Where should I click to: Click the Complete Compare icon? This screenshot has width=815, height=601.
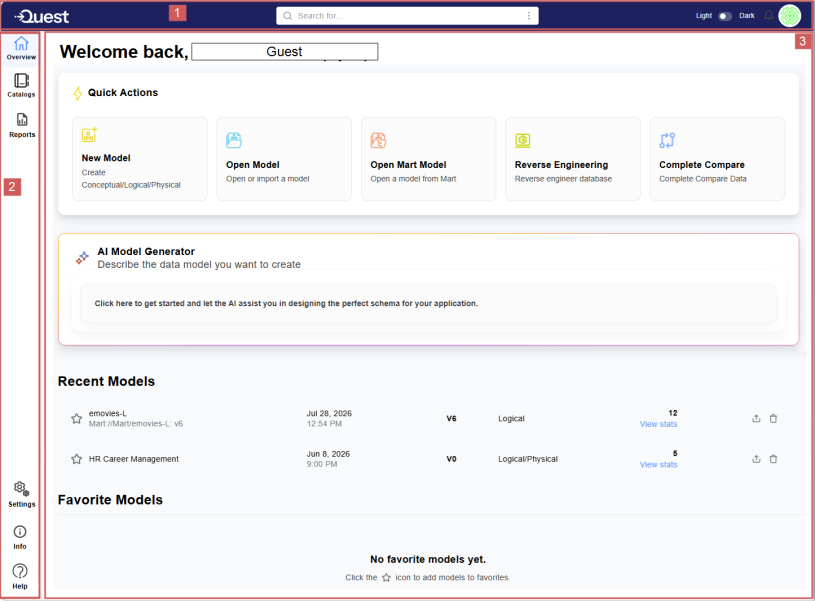[667, 140]
